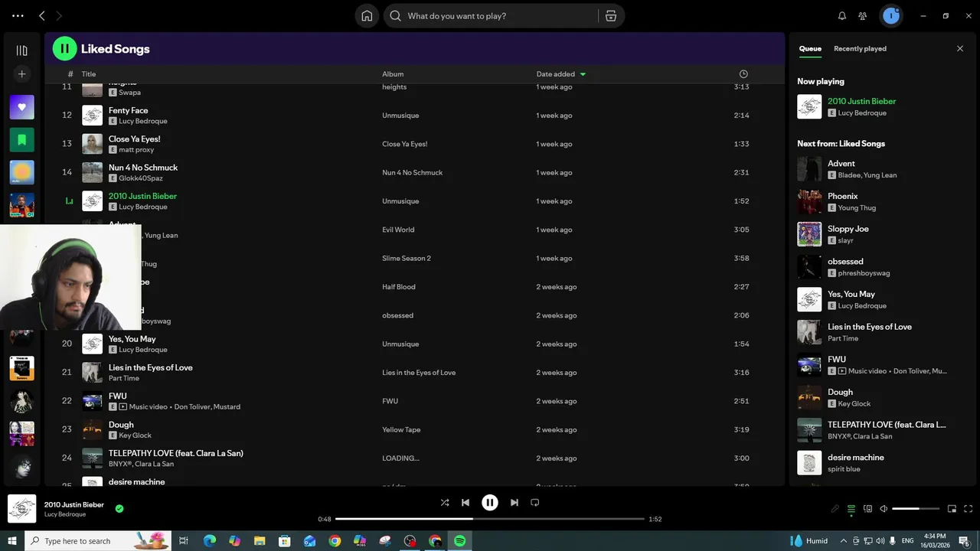This screenshot has width=980, height=551.
Task: Open Close Ya Eyes! album link
Action: [405, 144]
